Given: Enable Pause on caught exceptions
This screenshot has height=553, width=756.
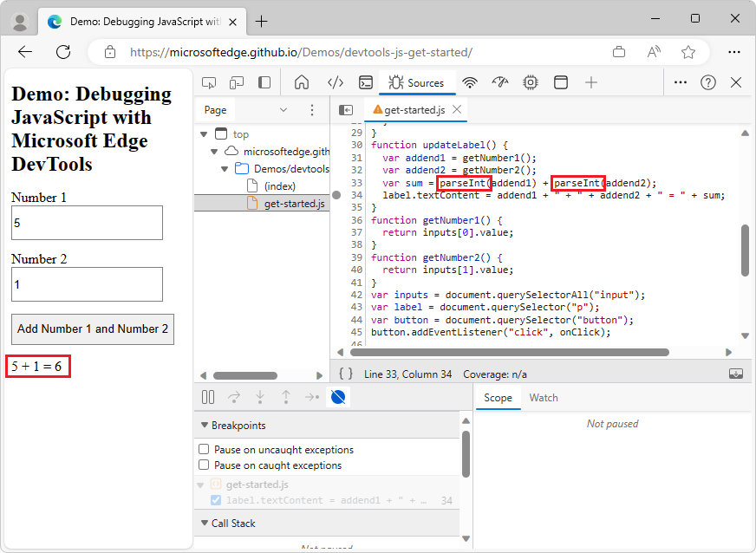Looking at the screenshot, I should click(x=204, y=465).
